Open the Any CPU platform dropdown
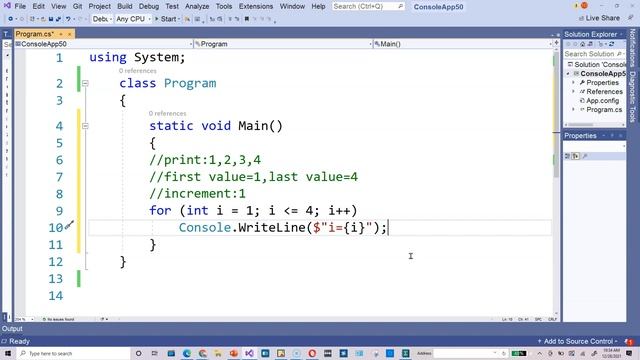Viewport: 640px width, 360px height. [133, 19]
